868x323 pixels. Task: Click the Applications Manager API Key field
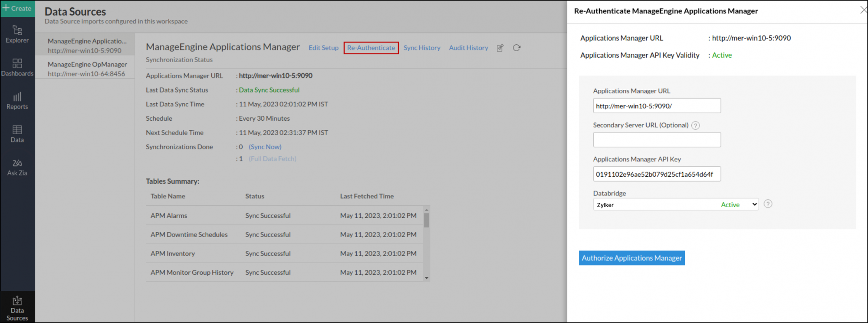(x=657, y=174)
